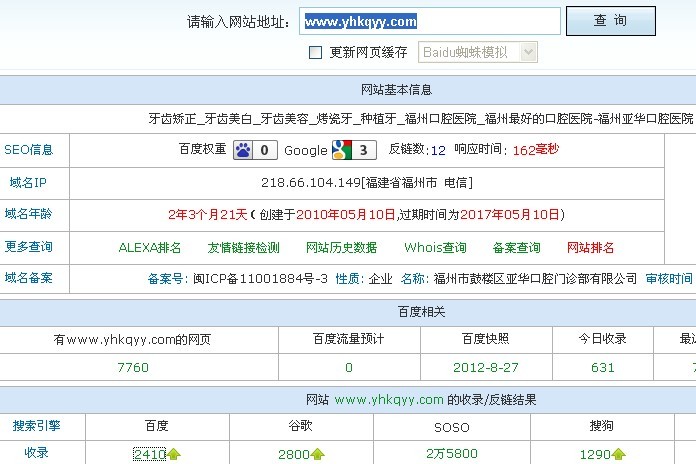Open the 网站历史数据 link
Screen dimensions: 696x464
click(341, 248)
